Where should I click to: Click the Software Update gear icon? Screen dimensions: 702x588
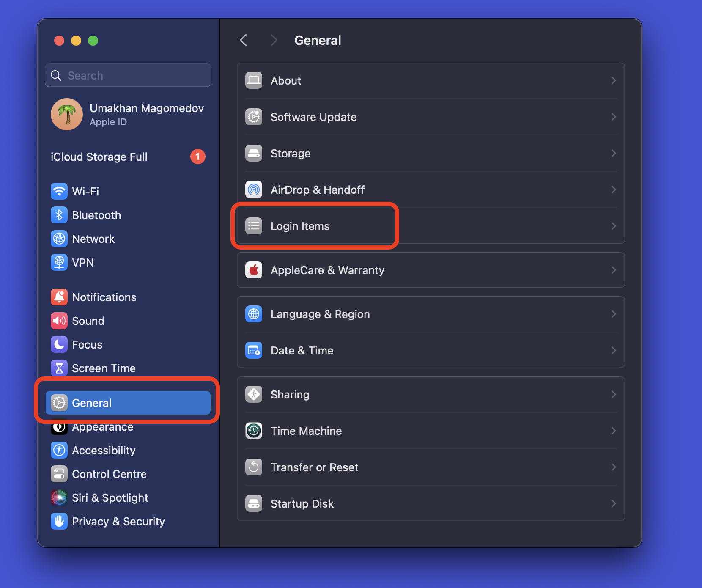(254, 117)
